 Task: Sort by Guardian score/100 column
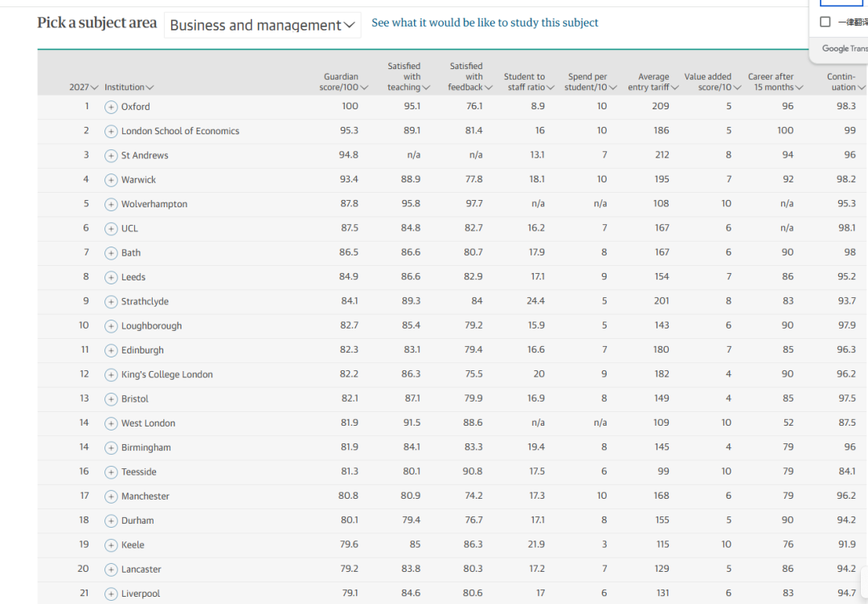(x=343, y=82)
